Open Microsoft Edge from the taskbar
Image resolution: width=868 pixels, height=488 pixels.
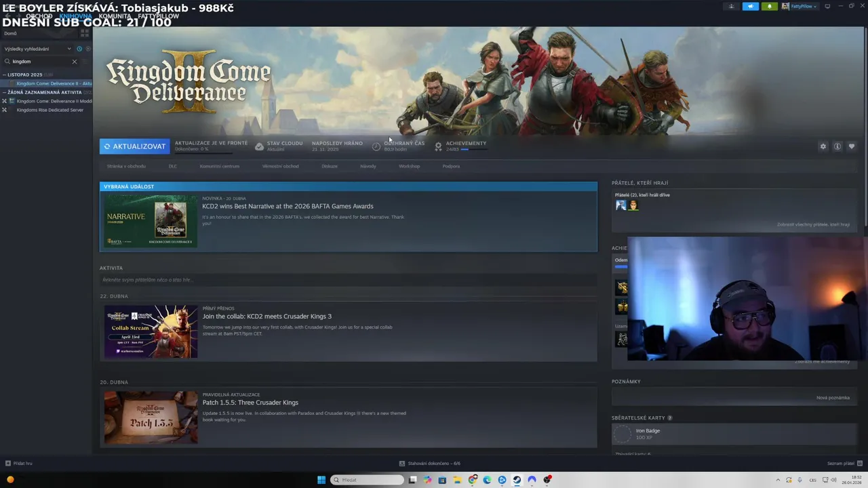point(487,480)
